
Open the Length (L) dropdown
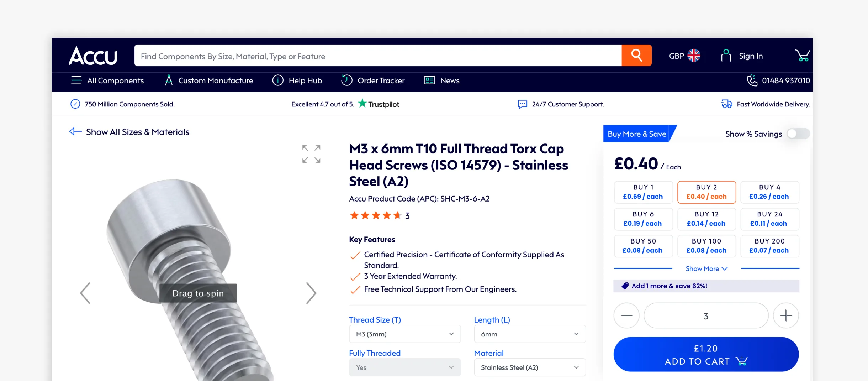coord(530,334)
